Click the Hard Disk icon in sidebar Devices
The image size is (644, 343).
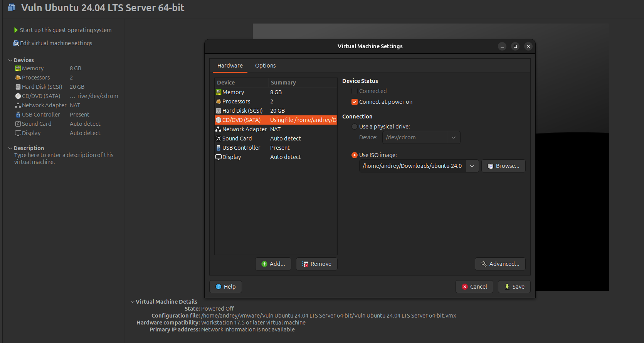pyautogui.click(x=18, y=87)
